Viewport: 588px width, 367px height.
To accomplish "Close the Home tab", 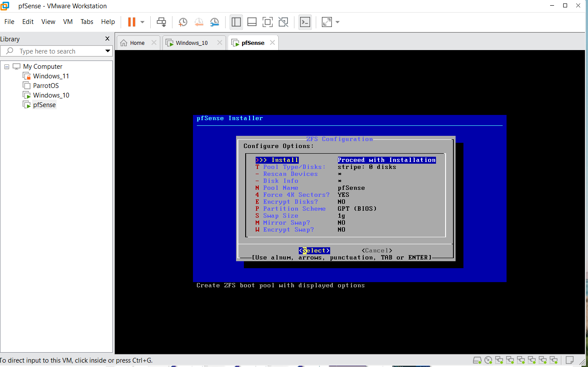I will point(154,43).
